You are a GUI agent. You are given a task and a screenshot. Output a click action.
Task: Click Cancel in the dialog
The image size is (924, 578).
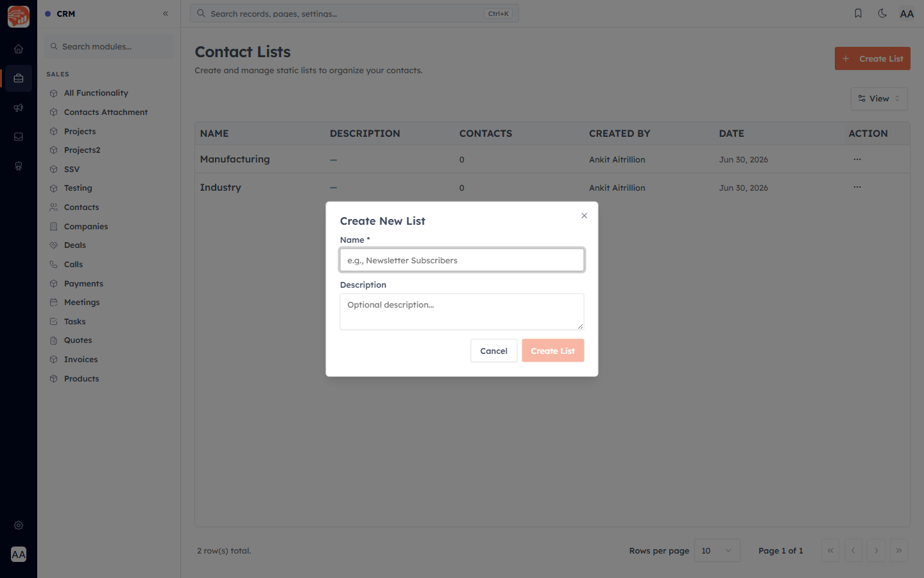pyautogui.click(x=493, y=351)
